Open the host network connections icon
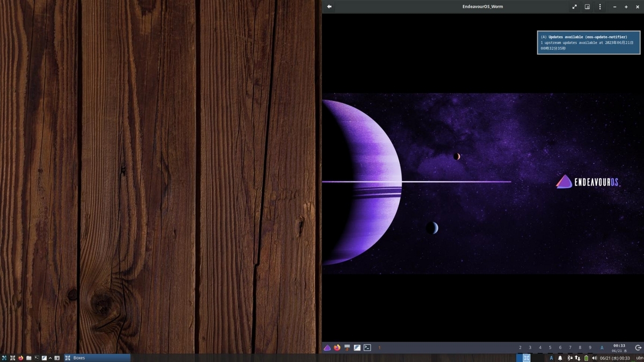The height and width of the screenshot is (362, 644). pos(577,358)
